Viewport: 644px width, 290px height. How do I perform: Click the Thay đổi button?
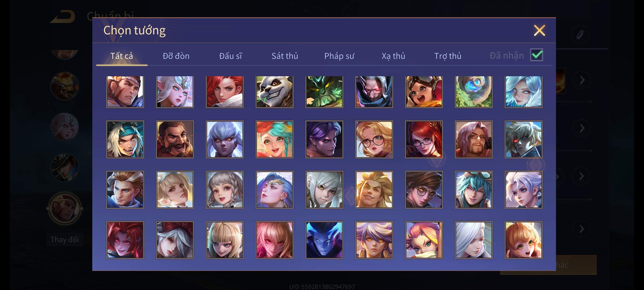click(x=65, y=240)
